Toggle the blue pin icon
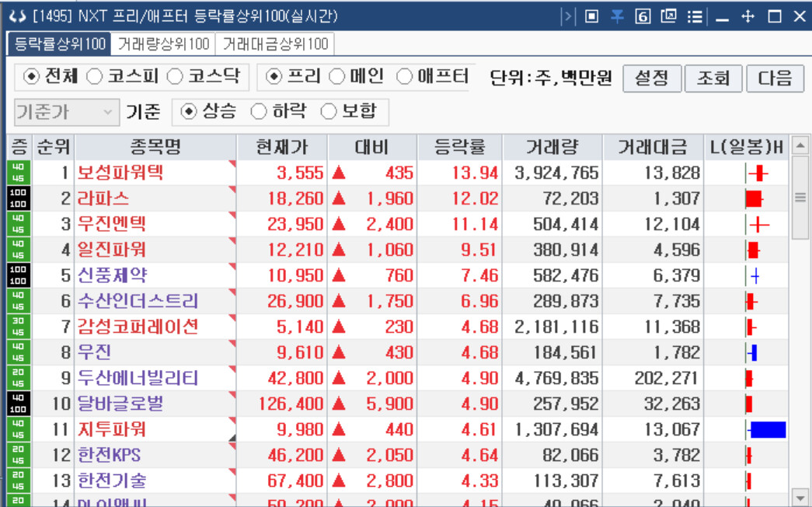 (617, 16)
